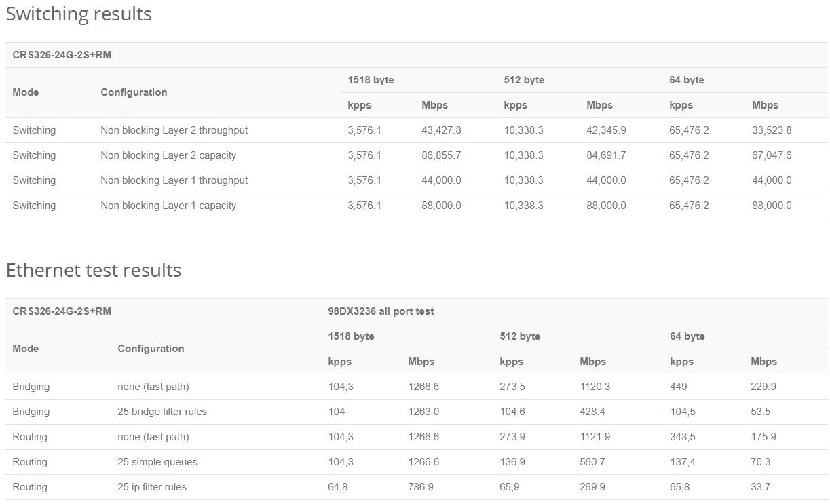The height and width of the screenshot is (504, 830).
Task: Select 'Non blocking Layer 1 throughput' row label
Action: point(174,180)
